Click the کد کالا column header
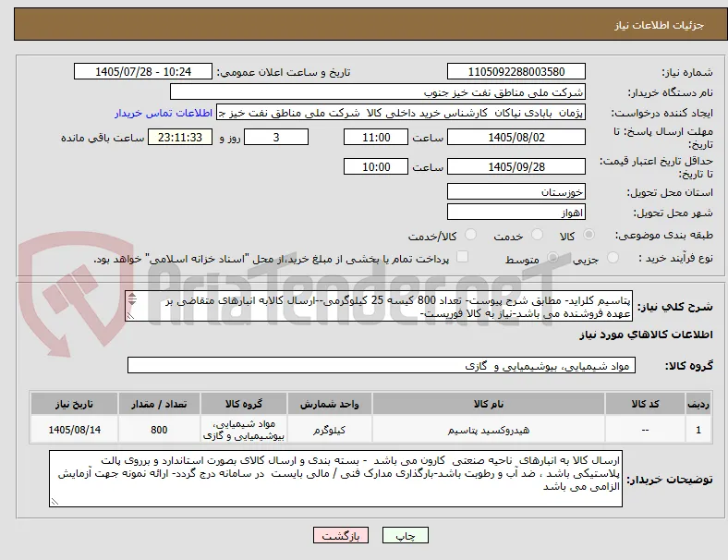The width and height of the screenshot is (728, 560). [x=645, y=404]
